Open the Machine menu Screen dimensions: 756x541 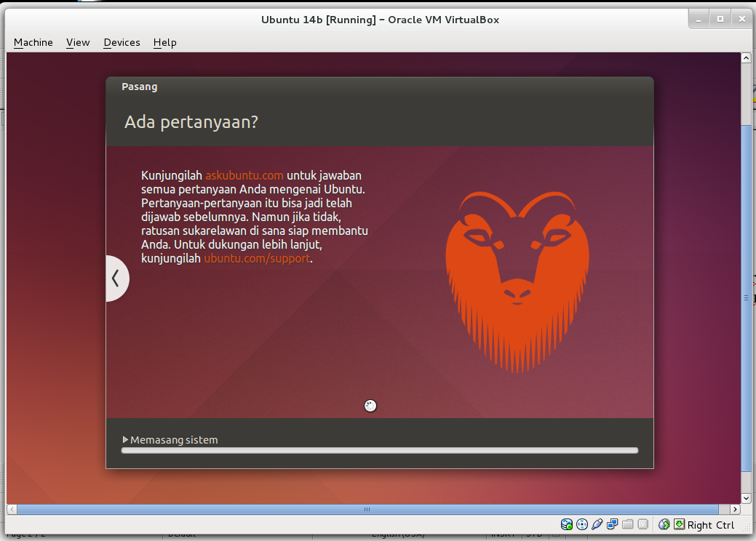pyautogui.click(x=33, y=42)
